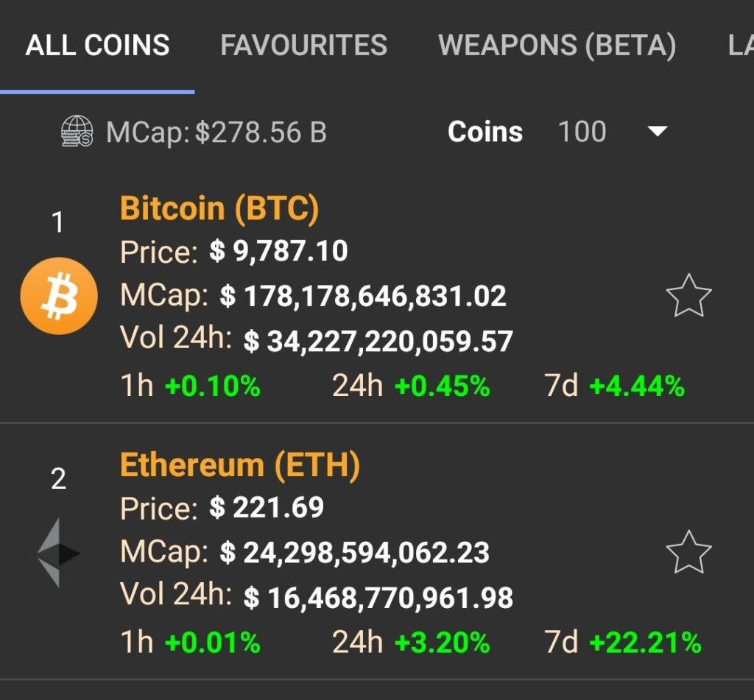Open the Coins 100 selector
This screenshot has width=754, height=700.
(582, 132)
